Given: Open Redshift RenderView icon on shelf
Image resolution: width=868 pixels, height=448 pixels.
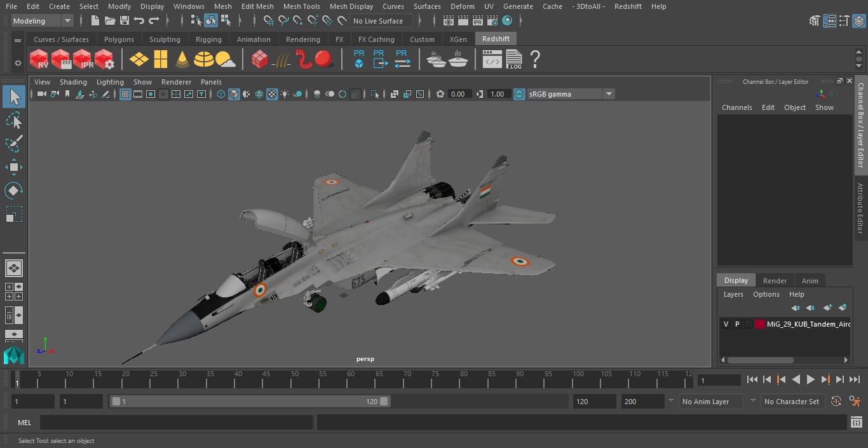Looking at the screenshot, I should (x=39, y=59).
